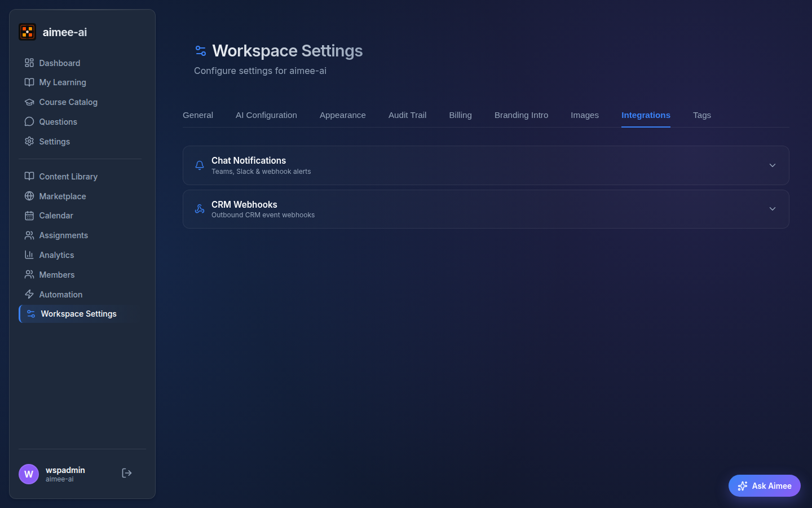
Task: Open the Branding Intro tab
Action: pos(521,115)
